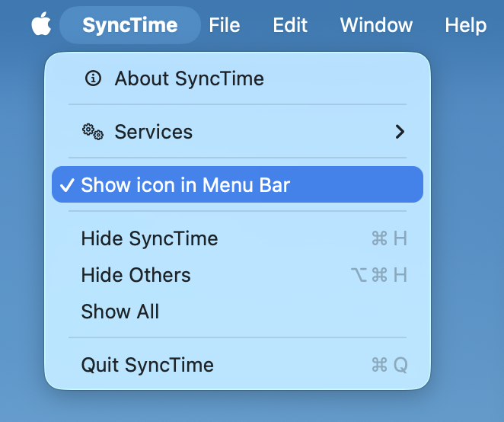Choose the About SyncTime text label
504x422 pixels.
pyautogui.click(x=189, y=78)
